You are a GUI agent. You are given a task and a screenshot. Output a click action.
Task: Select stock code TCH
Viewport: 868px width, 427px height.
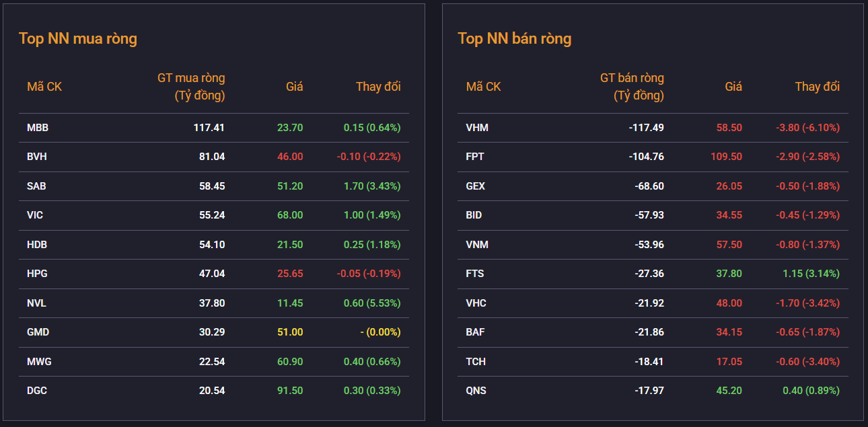(x=476, y=361)
